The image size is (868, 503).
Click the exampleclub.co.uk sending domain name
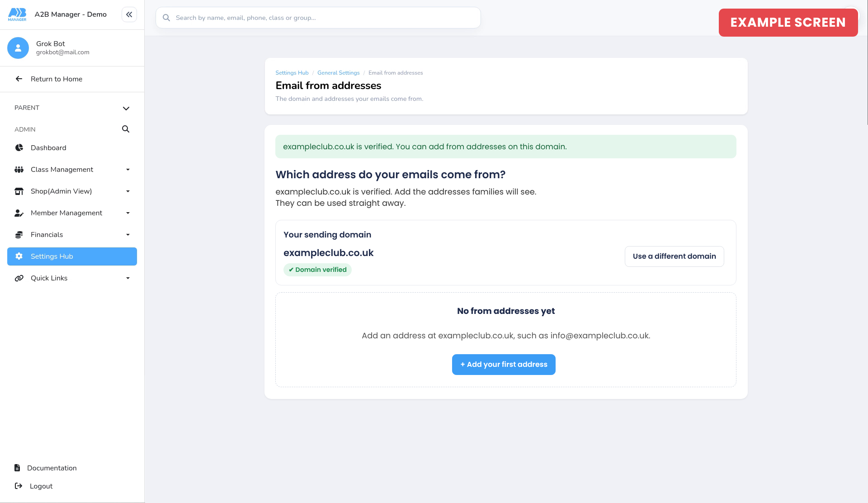pyautogui.click(x=329, y=253)
